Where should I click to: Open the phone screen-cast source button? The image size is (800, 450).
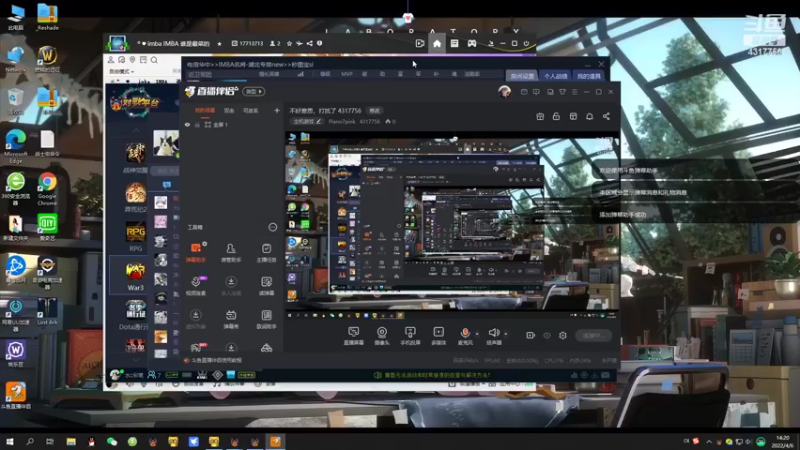410,335
